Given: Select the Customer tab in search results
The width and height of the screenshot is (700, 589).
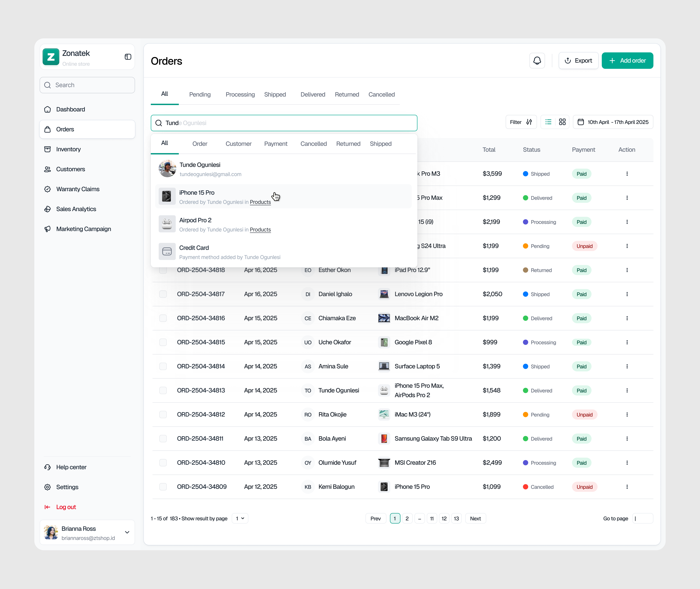Looking at the screenshot, I should [x=238, y=144].
